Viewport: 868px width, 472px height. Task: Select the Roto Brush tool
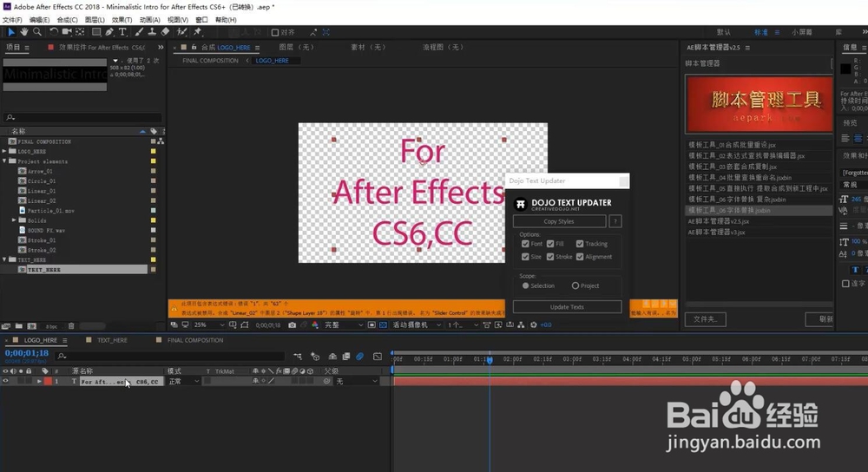point(181,32)
